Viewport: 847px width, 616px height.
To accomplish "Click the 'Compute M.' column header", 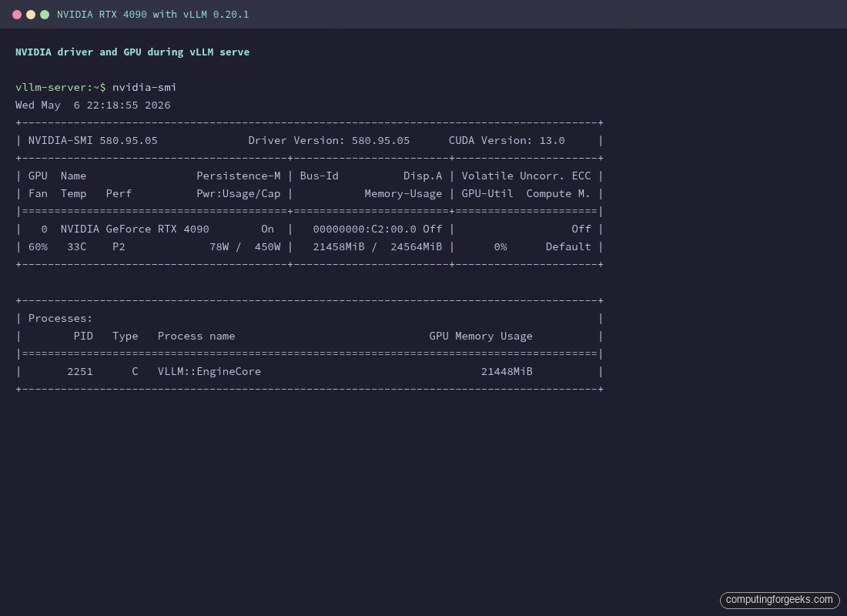I will (x=558, y=193).
